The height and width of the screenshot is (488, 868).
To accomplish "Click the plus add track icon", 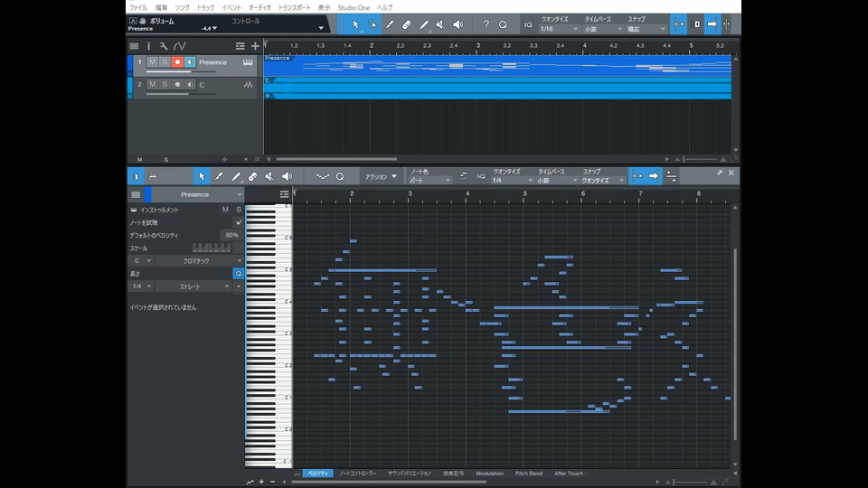I will tap(255, 46).
